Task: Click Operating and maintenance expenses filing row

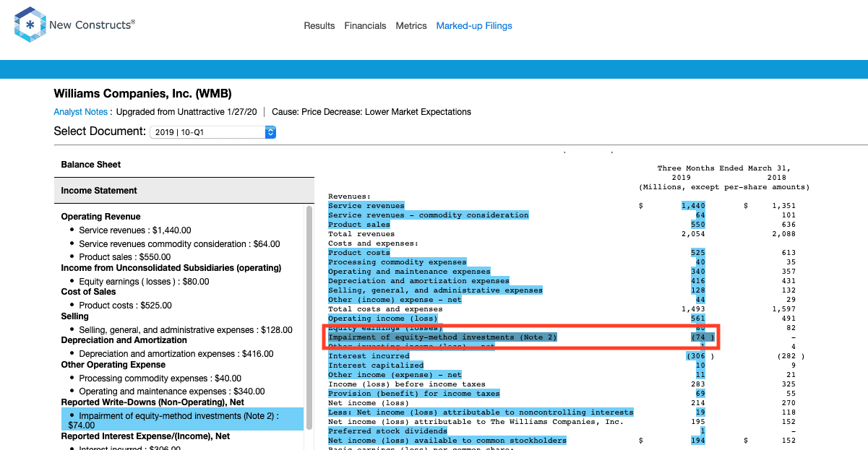Action: pos(409,272)
